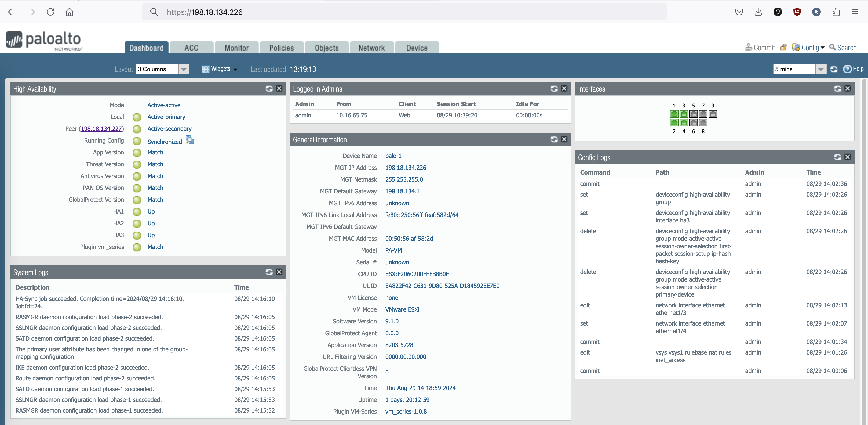Click the browser URL address field
The height and width of the screenshot is (425, 868).
point(404,12)
